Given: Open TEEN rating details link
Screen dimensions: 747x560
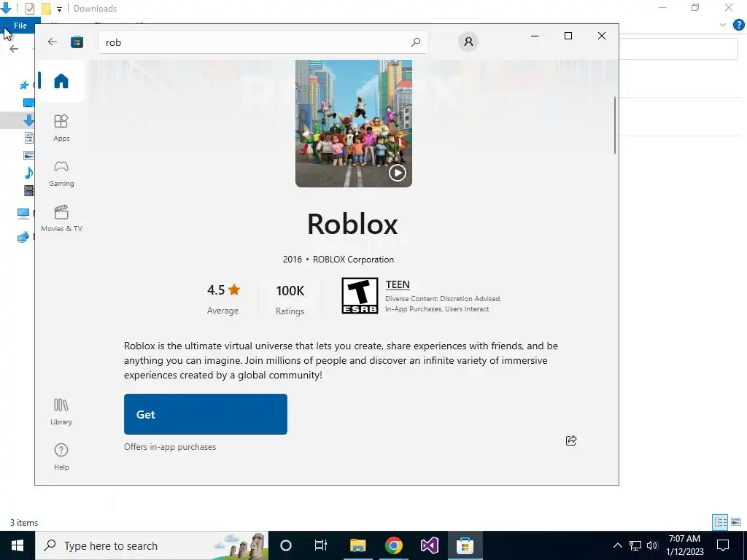Looking at the screenshot, I should tap(398, 284).
